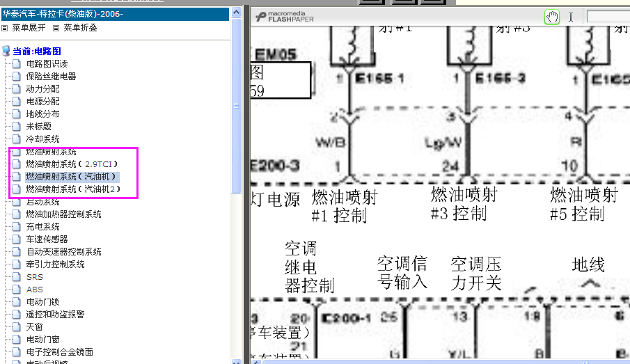Open the 当前:电路图 root node
The width and height of the screenshot is (630, 364).
(x=37, y=51)
